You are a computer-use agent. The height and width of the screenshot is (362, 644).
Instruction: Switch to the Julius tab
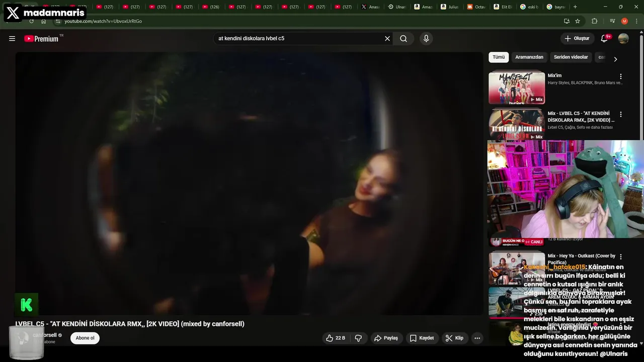pyautogui.click(x=450, y=7)
